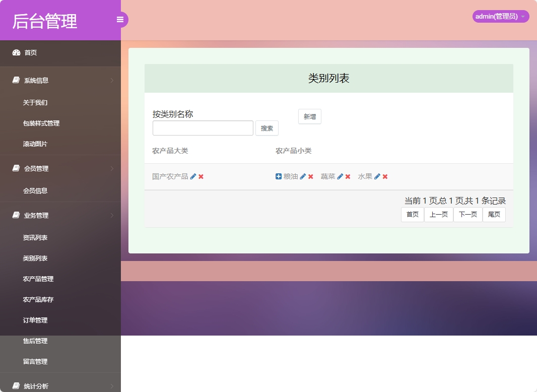Click the red delete X after 蔬菜
The image size is (537, 392).
click(x=347, y=176)
